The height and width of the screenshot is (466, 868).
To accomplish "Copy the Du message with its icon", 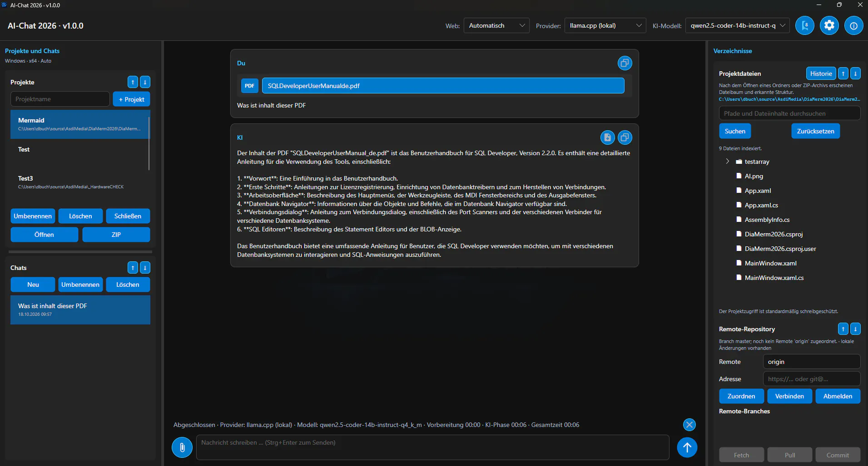I will [625, 63].
